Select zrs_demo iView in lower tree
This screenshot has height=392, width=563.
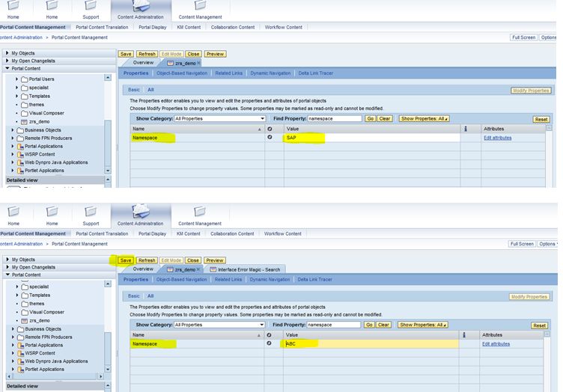click(40, 321)
